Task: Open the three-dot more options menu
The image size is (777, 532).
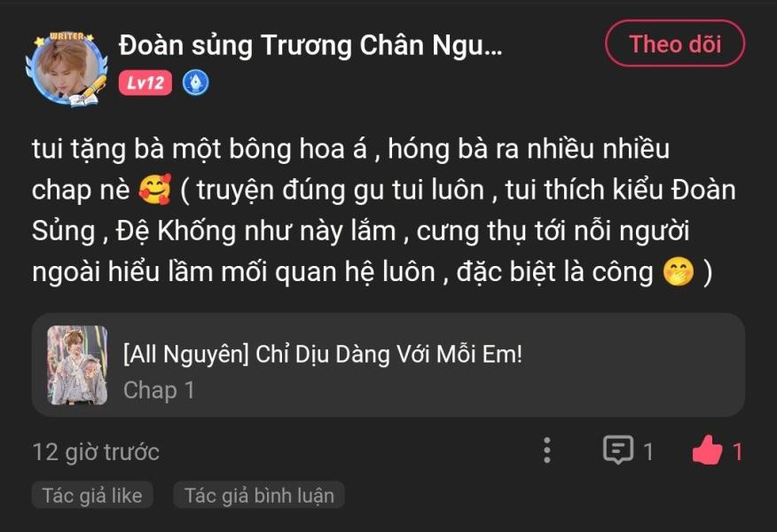Action: 547,450
